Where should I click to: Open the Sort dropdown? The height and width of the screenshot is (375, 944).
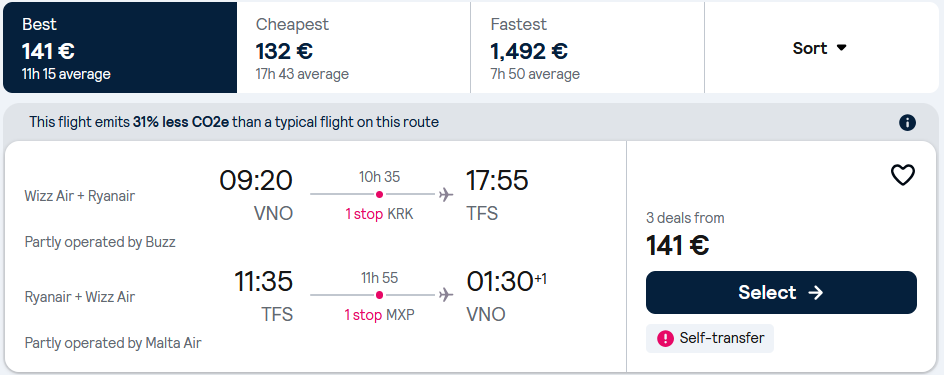point(821,48)
